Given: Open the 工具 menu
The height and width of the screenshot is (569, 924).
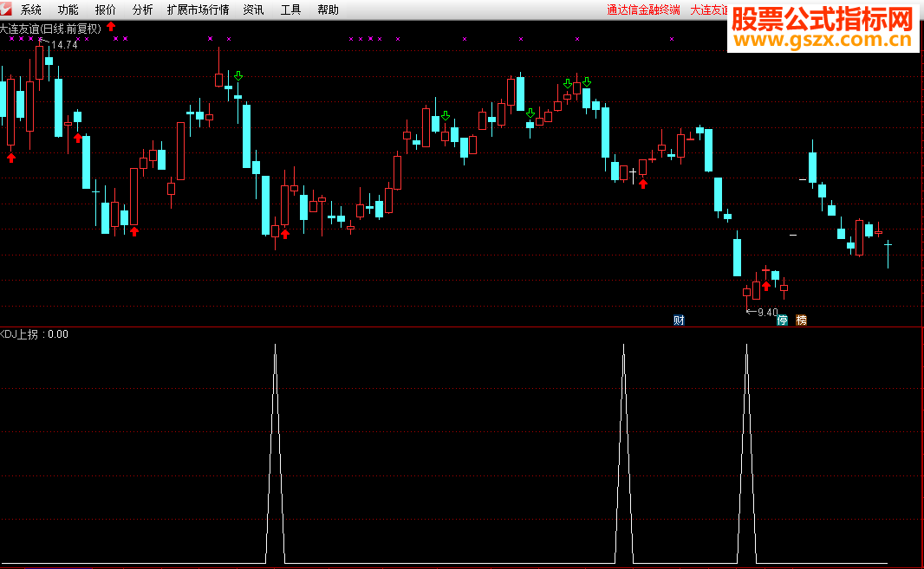Looking at the screenshot, I should pos(290,10).
